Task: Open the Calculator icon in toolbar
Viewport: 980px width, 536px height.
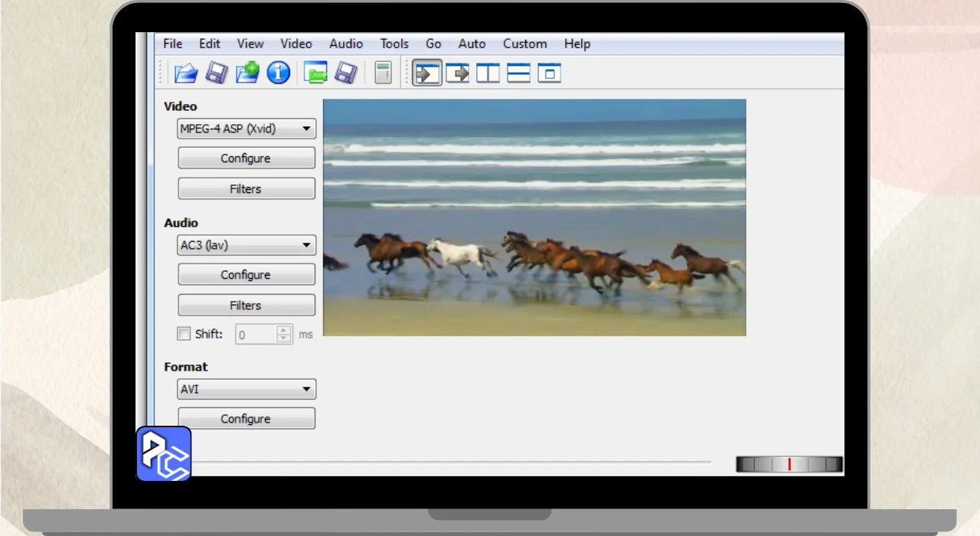Action: (x=383, y=74)
